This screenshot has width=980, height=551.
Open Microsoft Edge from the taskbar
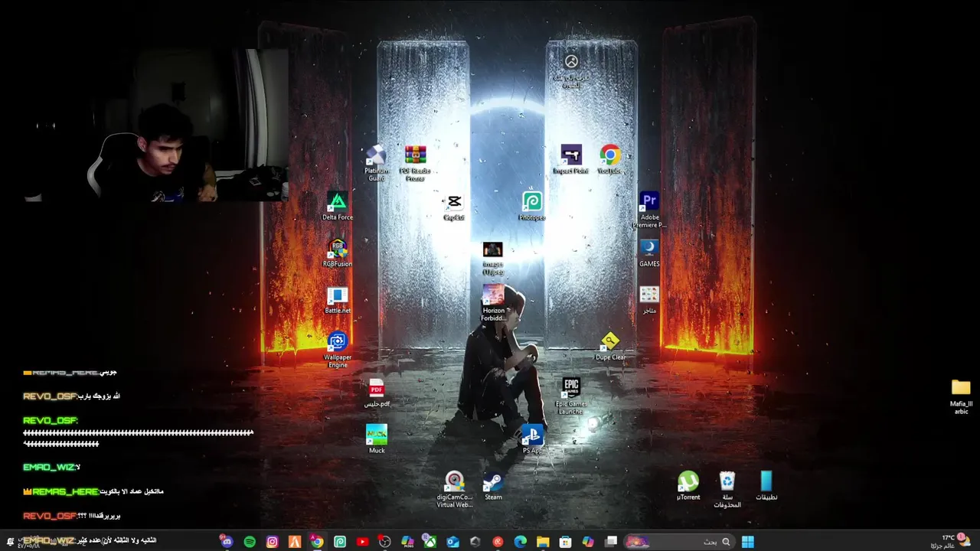pyautogui.click(x=521, y=542)
